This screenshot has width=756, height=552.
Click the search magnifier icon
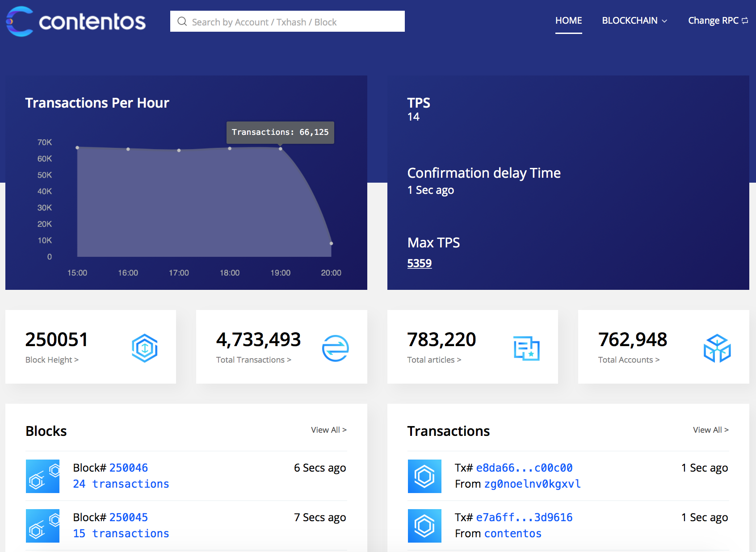[182, 21]
